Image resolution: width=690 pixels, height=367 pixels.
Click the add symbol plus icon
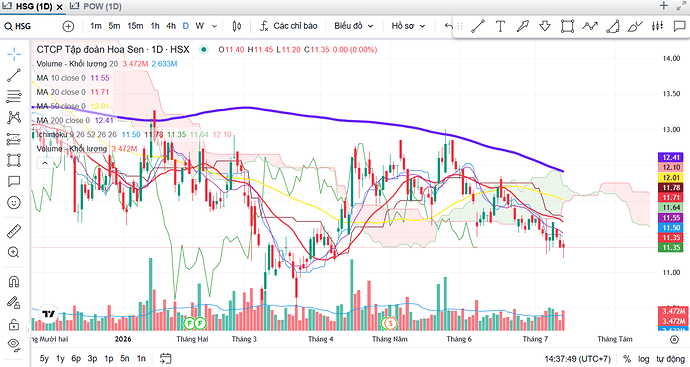click(x=68, y=26)
